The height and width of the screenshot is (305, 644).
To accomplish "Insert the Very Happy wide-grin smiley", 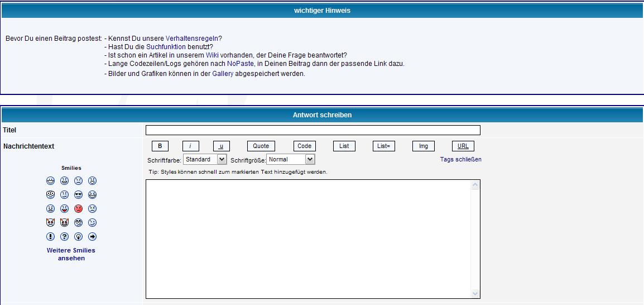I will (51, 180).
